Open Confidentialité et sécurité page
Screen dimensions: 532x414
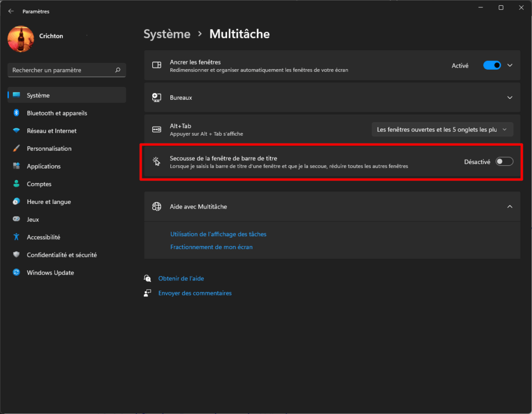click(61, 255)
